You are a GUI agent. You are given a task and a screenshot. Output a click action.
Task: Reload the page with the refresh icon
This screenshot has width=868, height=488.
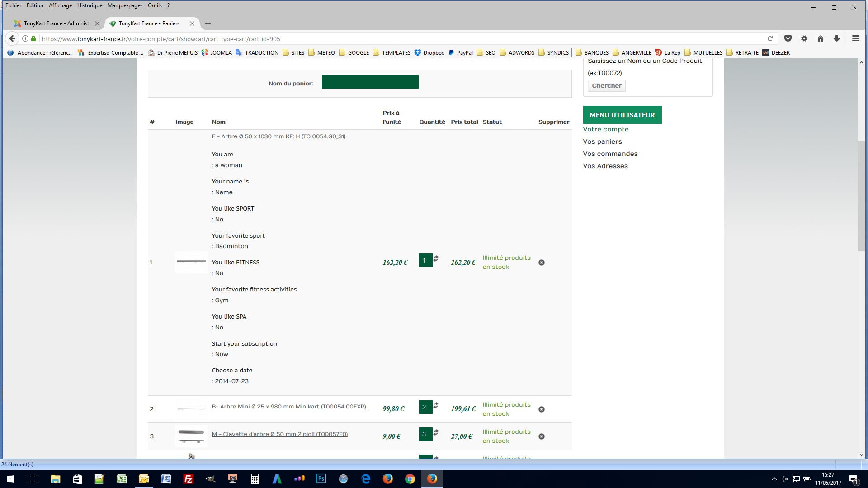click(770, 38)
